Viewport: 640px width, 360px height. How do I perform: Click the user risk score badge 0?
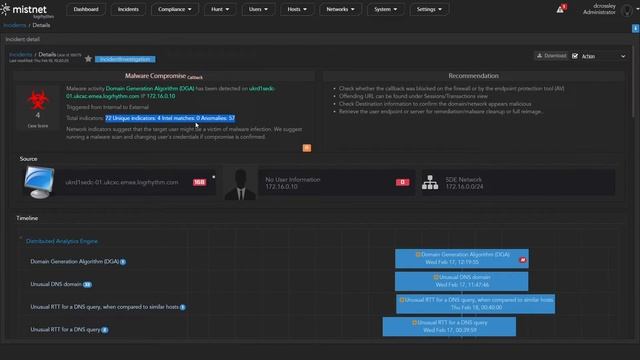[402, 182]
